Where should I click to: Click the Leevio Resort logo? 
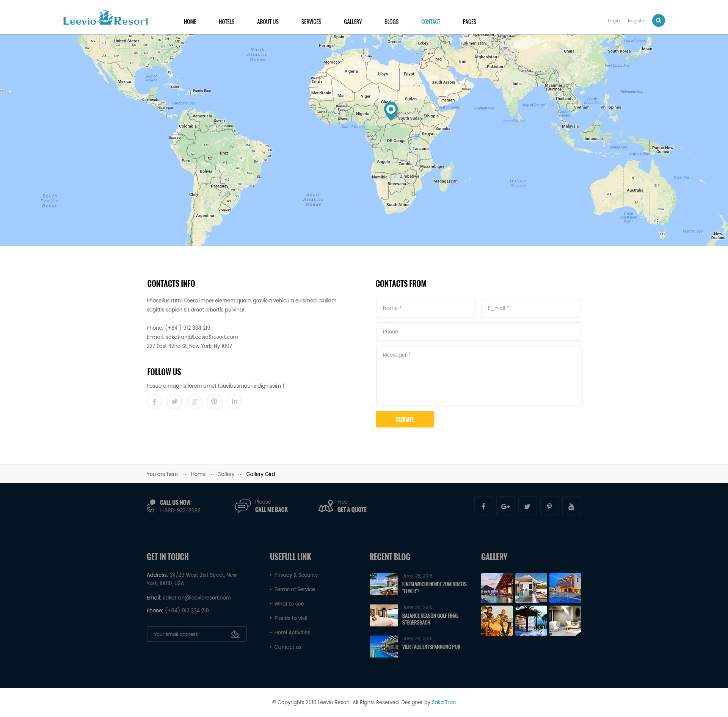click(106, 19)
